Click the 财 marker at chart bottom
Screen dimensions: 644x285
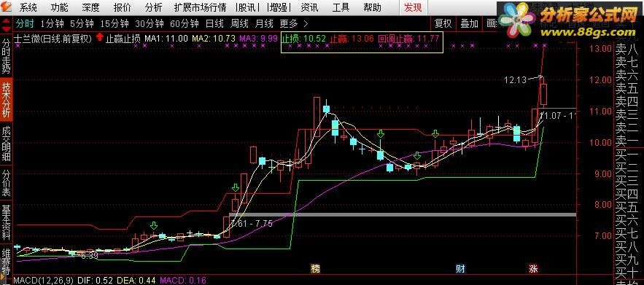(460, 269)
